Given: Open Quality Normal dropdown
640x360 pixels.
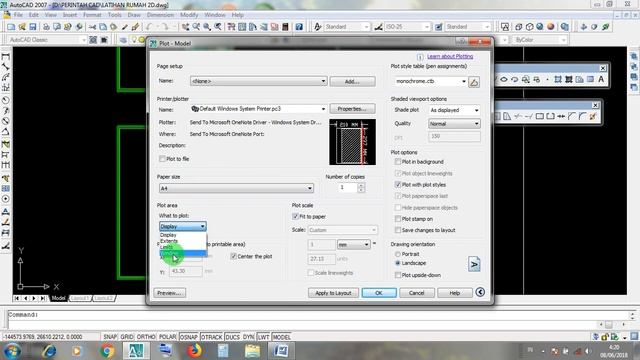Looking at the screenshot, I should pyautogui.click(x=454, y=124).
